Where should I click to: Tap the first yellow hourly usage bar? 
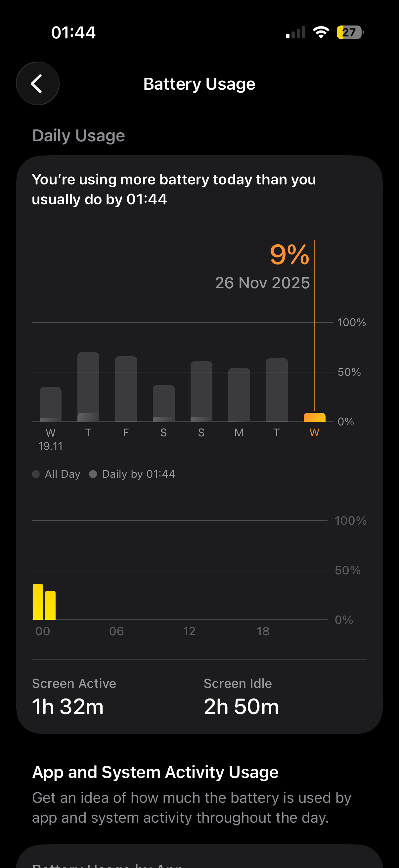38,602
